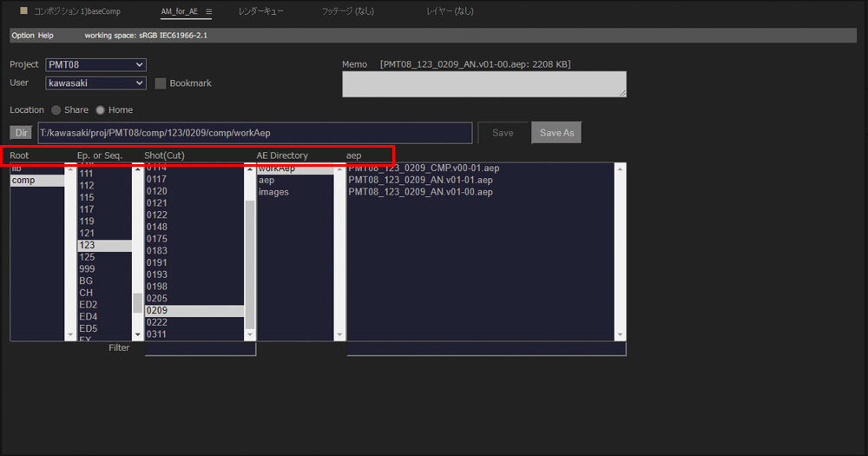Viewport: 868px width, 456px height.
Task: Open the Help menu
Action: pyautogui.click(x=46, y=36)
